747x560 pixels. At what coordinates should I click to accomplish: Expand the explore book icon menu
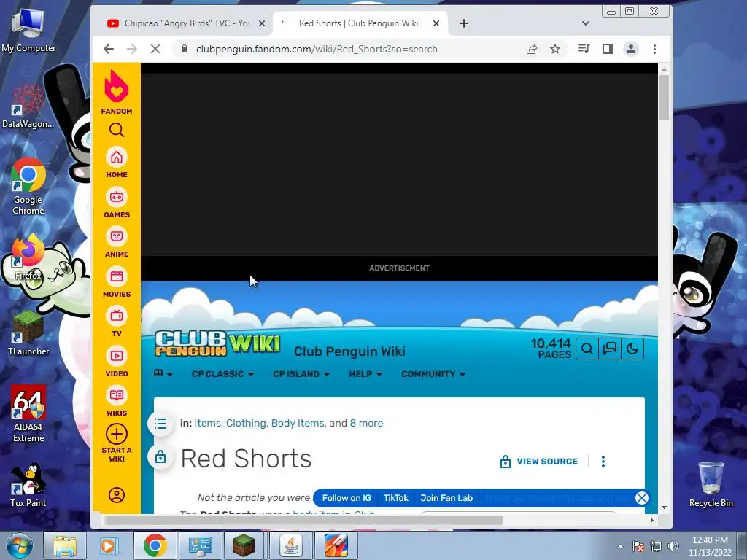tap(163, 374)
